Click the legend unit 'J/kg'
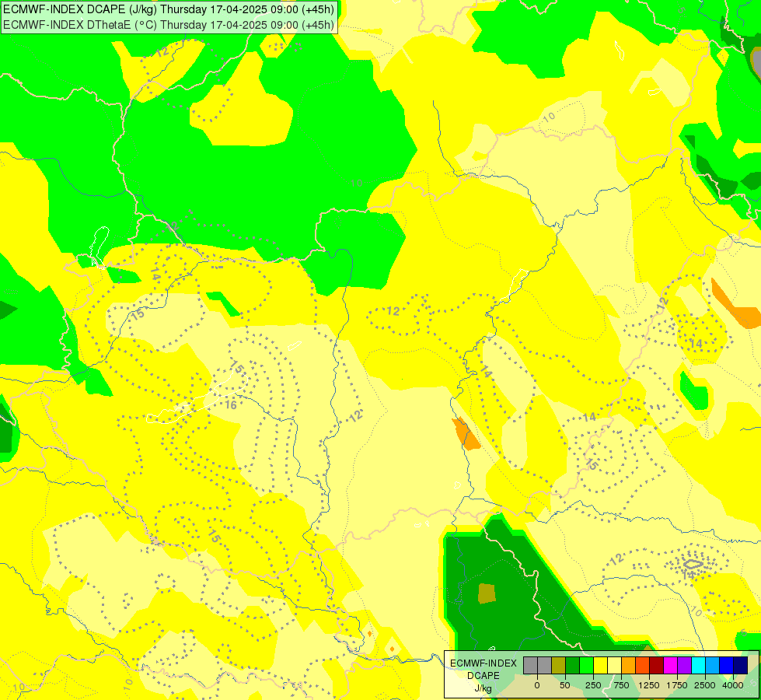 [483, 688]
